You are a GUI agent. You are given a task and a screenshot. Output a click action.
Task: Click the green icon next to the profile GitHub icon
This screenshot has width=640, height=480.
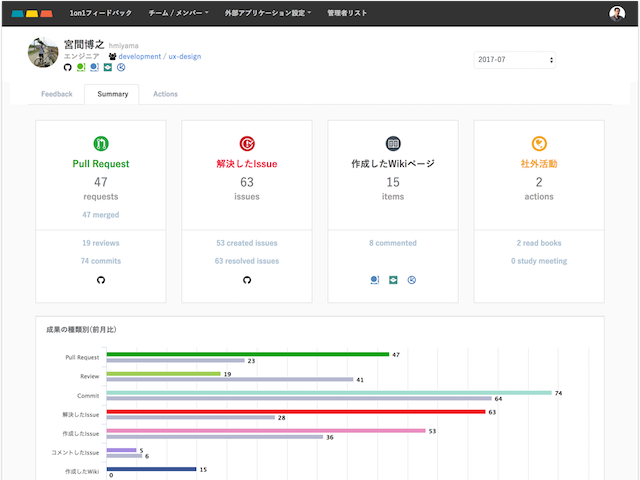(x=81, y=67)
